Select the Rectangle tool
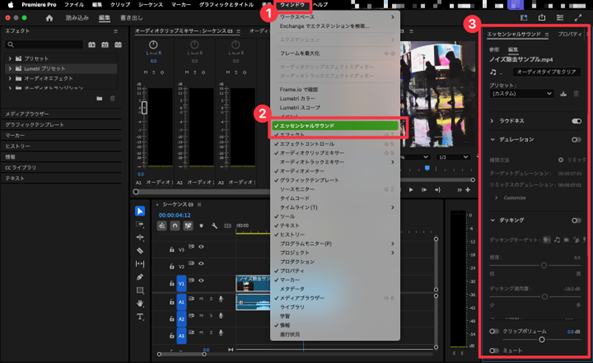The height and width of the screenshot is (363, 593). 140,290
